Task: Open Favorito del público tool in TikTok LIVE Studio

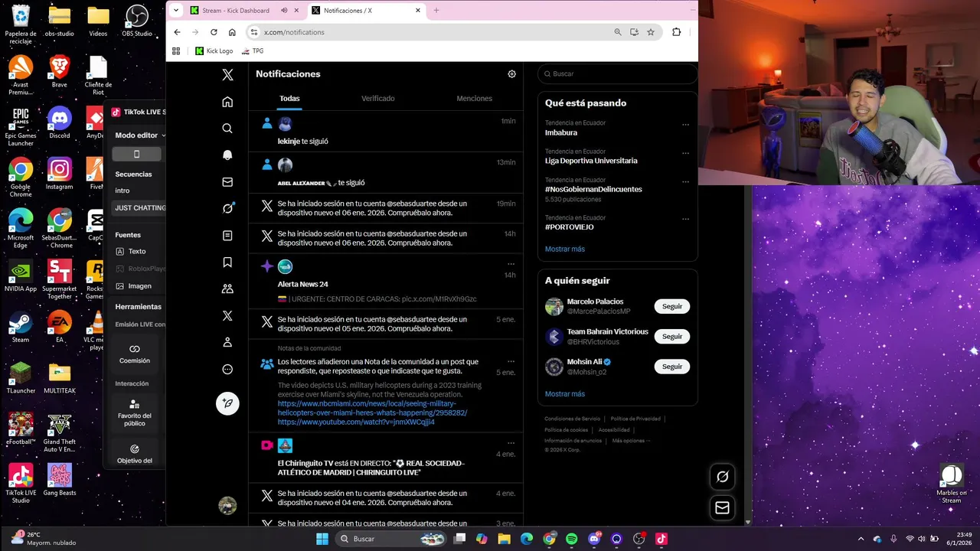Action: click(135, 411)
